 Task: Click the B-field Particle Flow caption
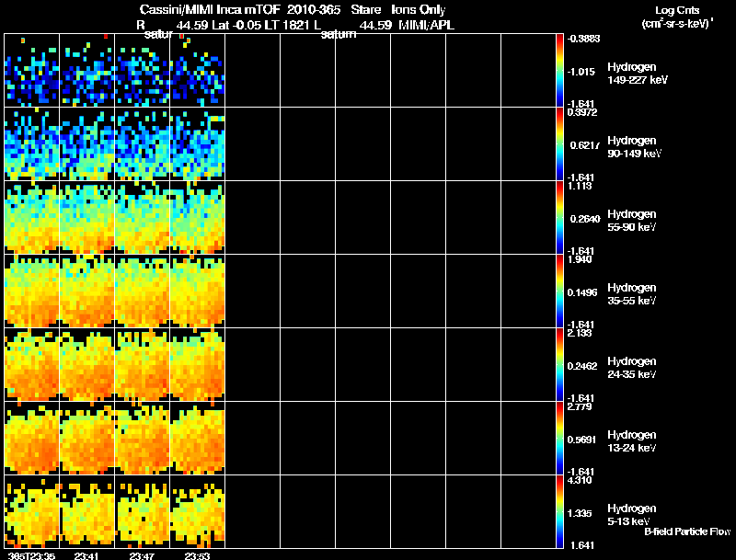686,531
